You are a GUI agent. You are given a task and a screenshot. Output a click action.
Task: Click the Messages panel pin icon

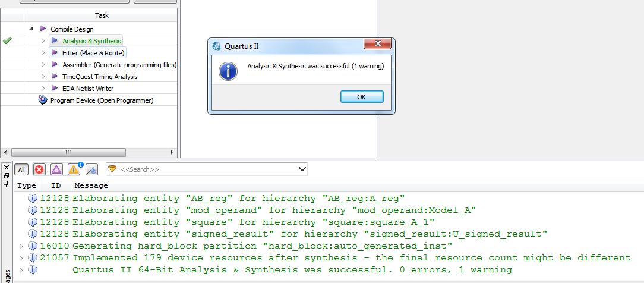tap(6, 183)
